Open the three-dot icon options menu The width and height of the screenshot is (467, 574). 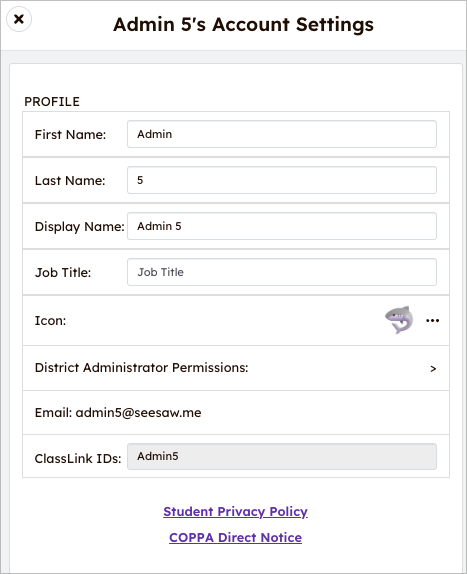tap(432, 321)
